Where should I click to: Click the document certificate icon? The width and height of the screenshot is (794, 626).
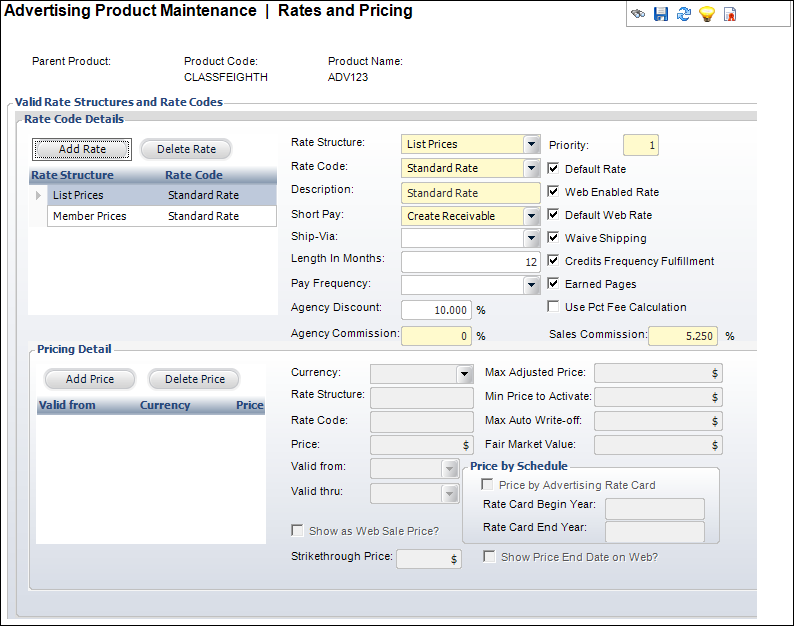[730, 14]
